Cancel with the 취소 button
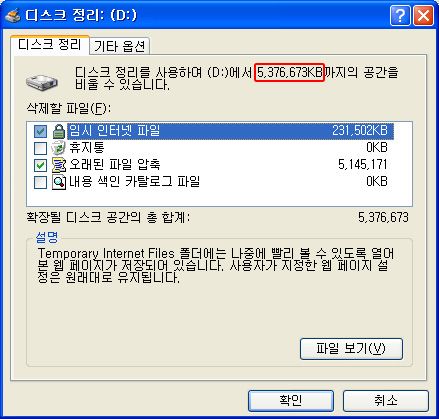The height and width of the screenshot is (419, 439). [386, 401]
